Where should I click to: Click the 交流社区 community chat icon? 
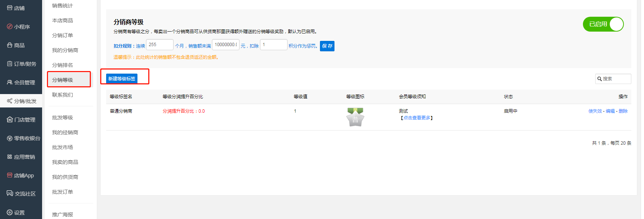click(10, 193)
